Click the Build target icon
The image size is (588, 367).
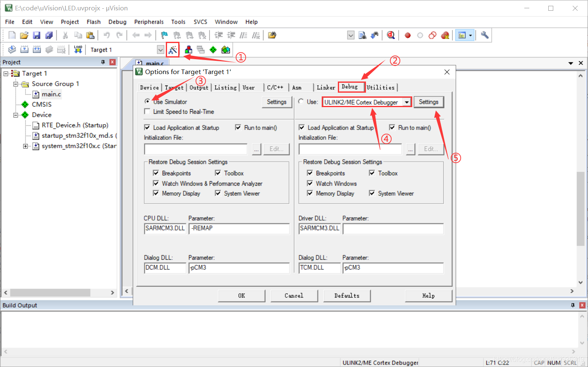tap(24, 50)
